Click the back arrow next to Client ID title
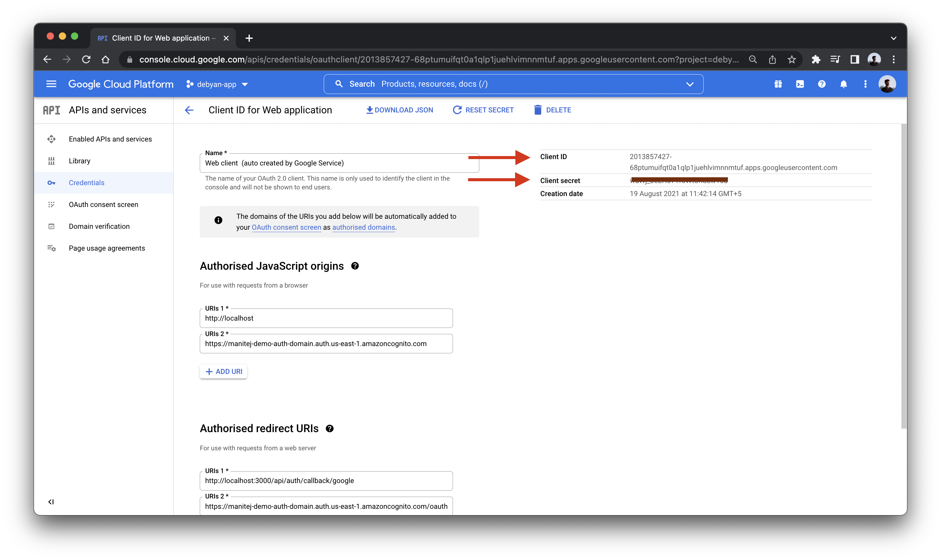The height and width of the screenshot is (560, 941). pyautogui.click(x=189, y=110)
